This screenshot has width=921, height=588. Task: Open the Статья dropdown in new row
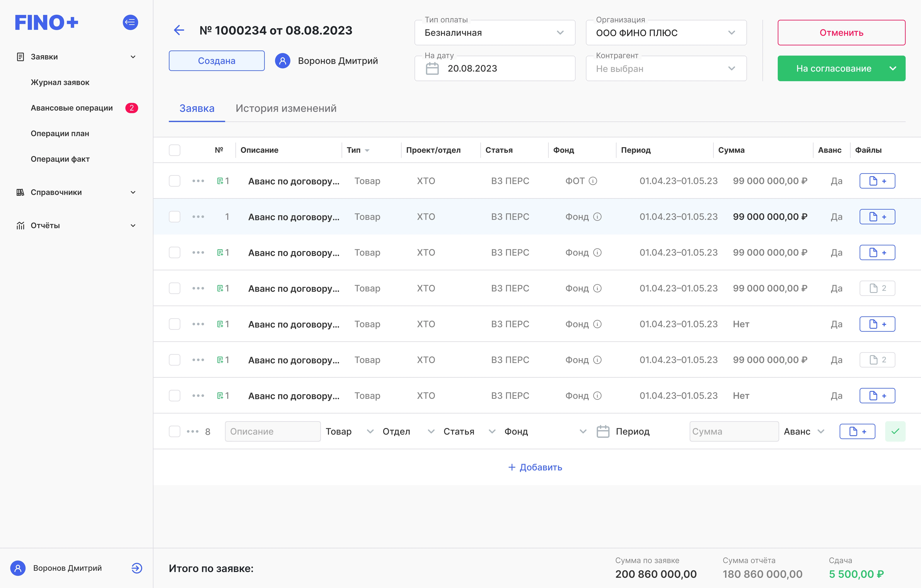tap(469, 432)
